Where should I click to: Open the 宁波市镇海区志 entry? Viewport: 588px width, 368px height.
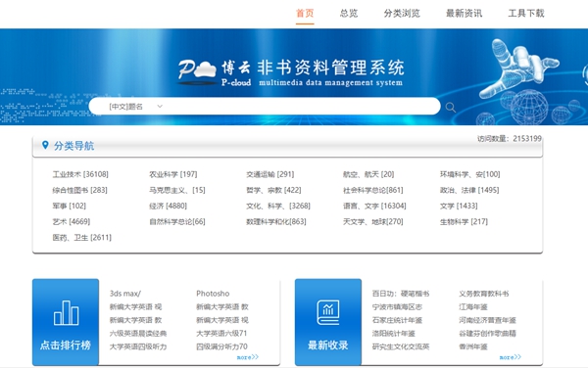[x=397, y=307]
